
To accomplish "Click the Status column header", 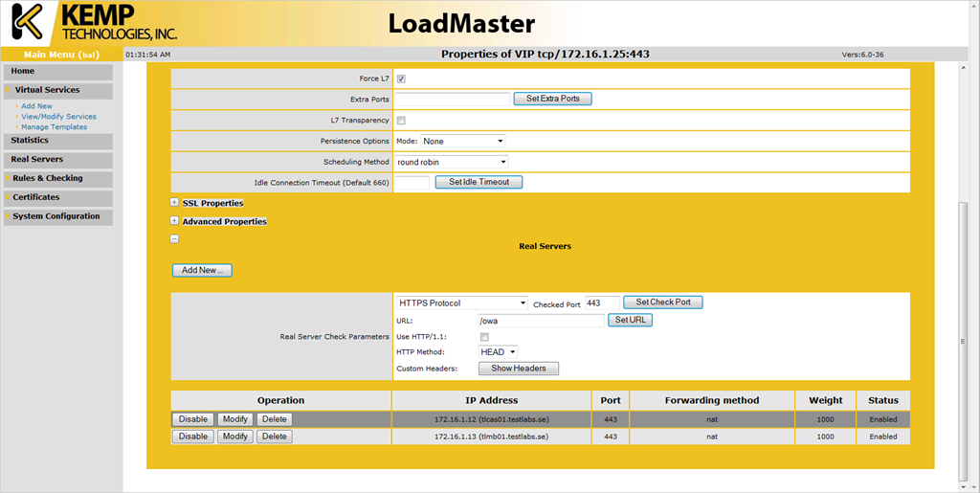I will pyautogui.click(x=883, y=400).
